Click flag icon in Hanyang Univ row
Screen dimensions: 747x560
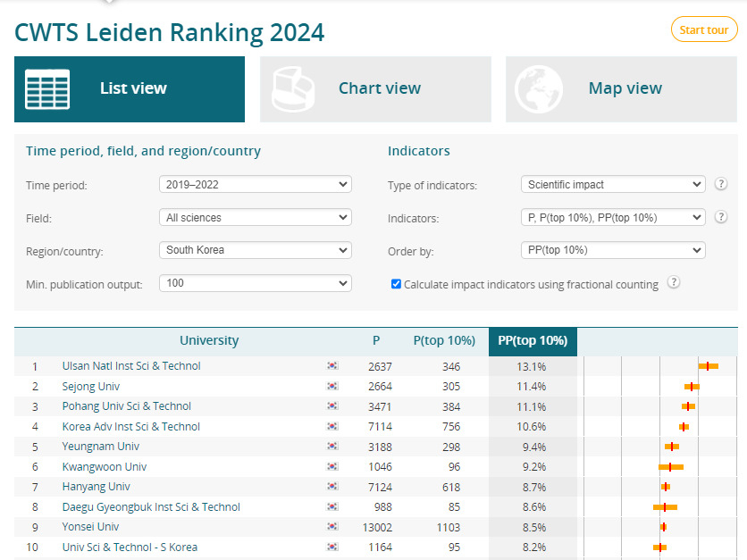pyautogui.click(x=332, y=487)
